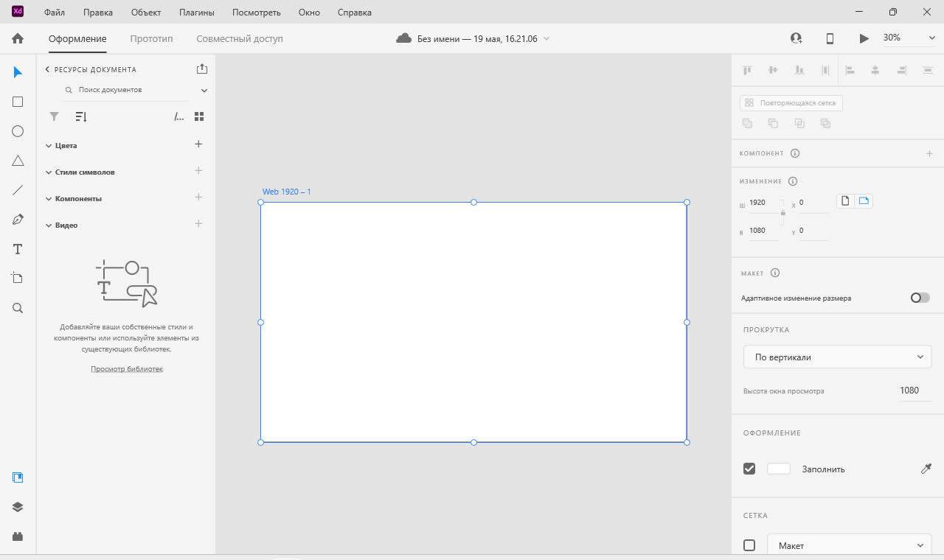Image resolution: width=944 pixels, height=560 pixels.
Task: Open the По вертикали scroll dropdown
Action: click(837, 357)
